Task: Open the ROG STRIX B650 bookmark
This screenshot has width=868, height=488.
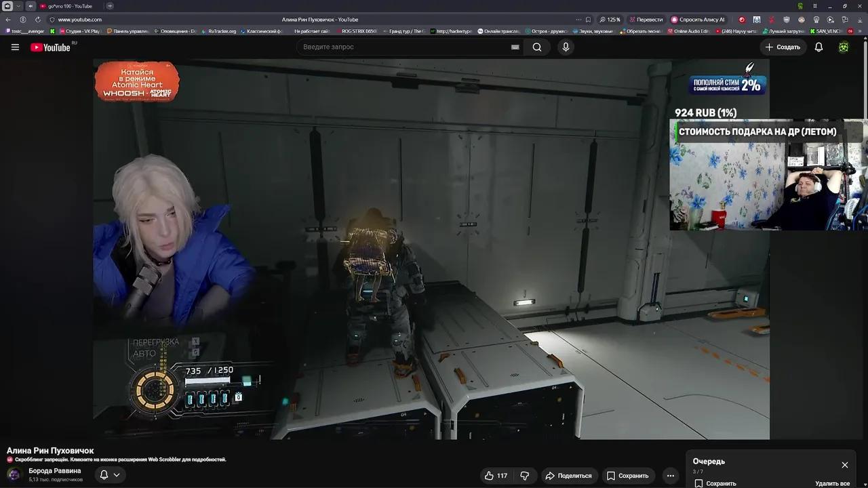Action: 356,31
